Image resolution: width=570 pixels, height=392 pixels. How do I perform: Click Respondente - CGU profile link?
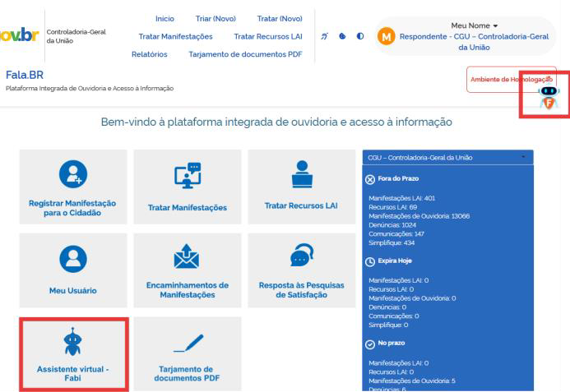point(474,42)
